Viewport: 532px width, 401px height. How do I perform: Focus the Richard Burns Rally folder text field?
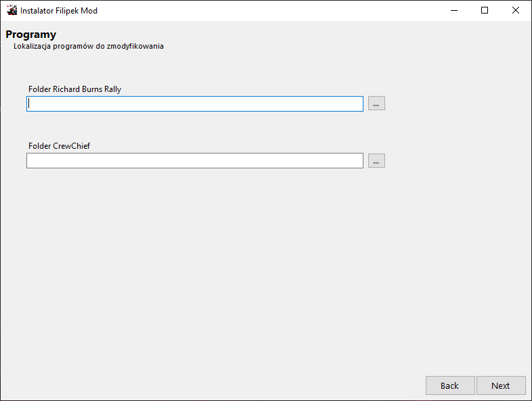click(x=195, y=103)
